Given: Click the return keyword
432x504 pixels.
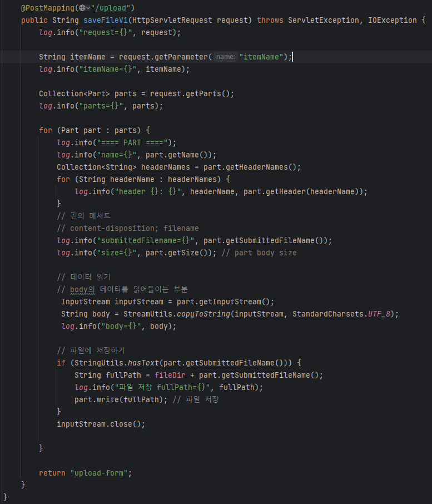Looking at the screenshot, I should click(x=52, y=473).
